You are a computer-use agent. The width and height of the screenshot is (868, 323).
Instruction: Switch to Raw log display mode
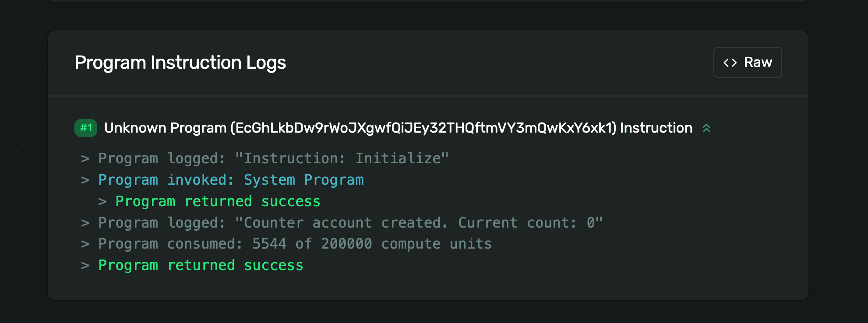pos(747,62)
